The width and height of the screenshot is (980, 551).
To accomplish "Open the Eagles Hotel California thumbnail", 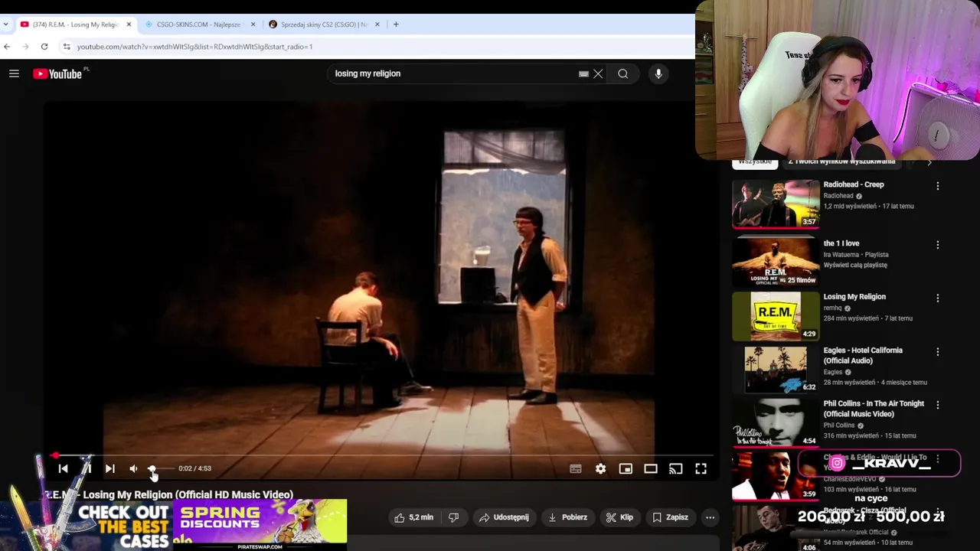I will click(776, 370).
